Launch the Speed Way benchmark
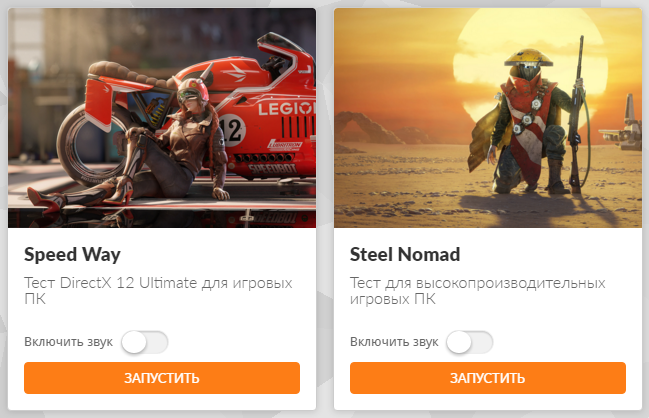The height and width of the screenshot is (418, 649). 162,378
